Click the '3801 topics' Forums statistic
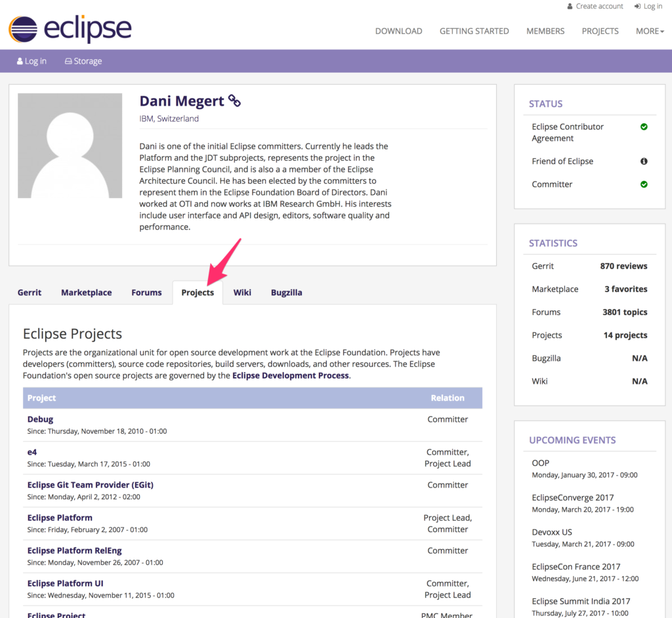Viewport: 672px width, 618px height. point(625,312)
